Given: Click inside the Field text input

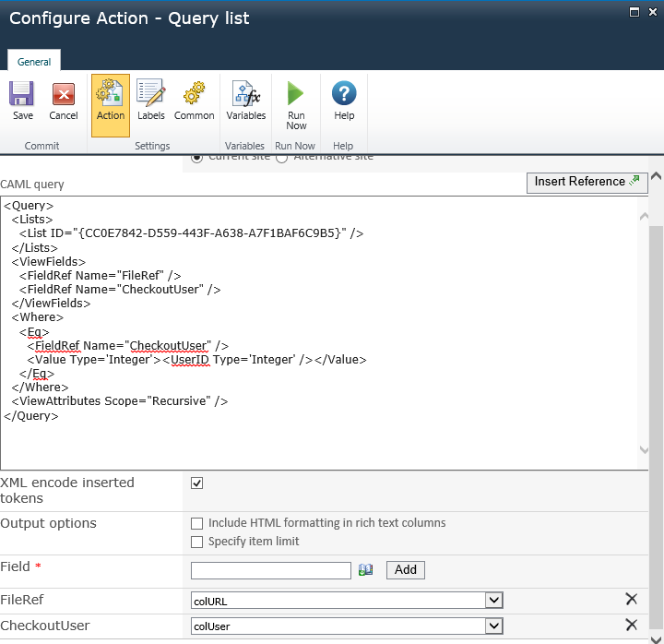Looking at the screenshot, I should coord(270,570).
